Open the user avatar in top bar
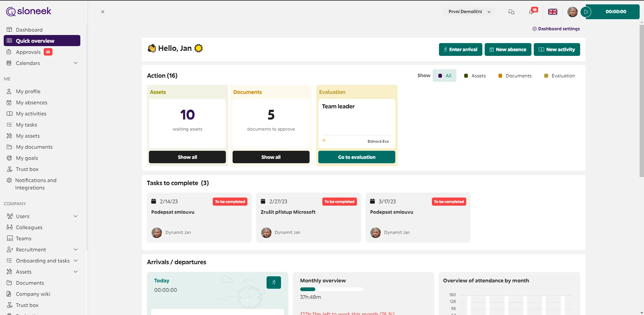644x315 pixels. [x=572, y=12]
